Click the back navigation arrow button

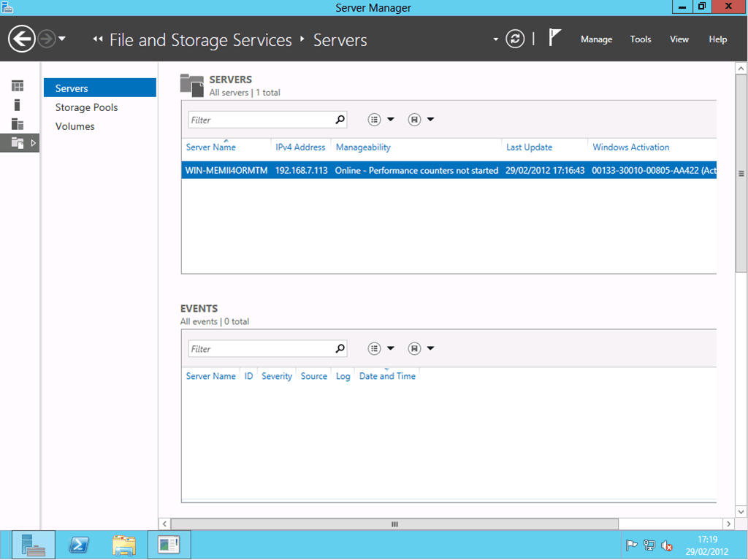point(22,39)
